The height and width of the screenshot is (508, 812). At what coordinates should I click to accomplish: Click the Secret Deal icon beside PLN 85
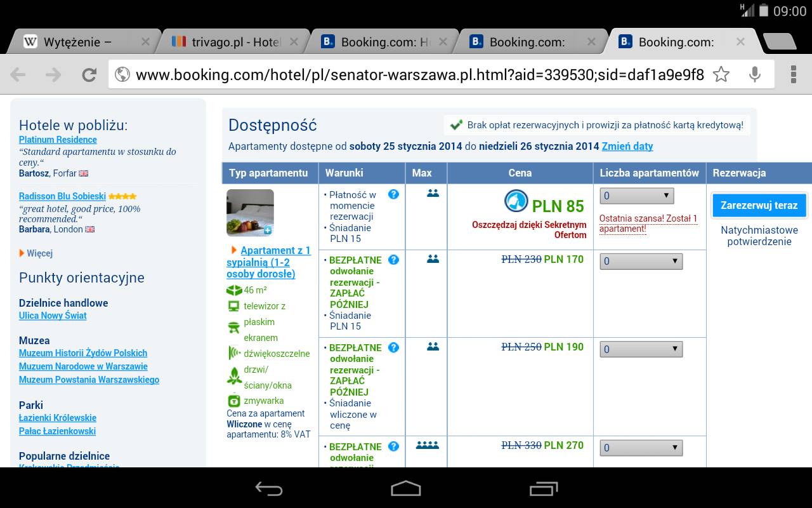tap(516, 201)
